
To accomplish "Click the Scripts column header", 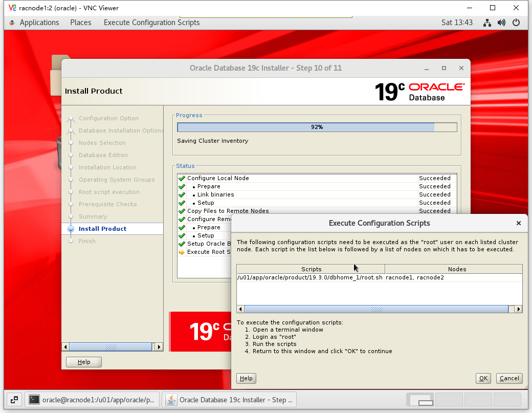I will click(311, 269).
